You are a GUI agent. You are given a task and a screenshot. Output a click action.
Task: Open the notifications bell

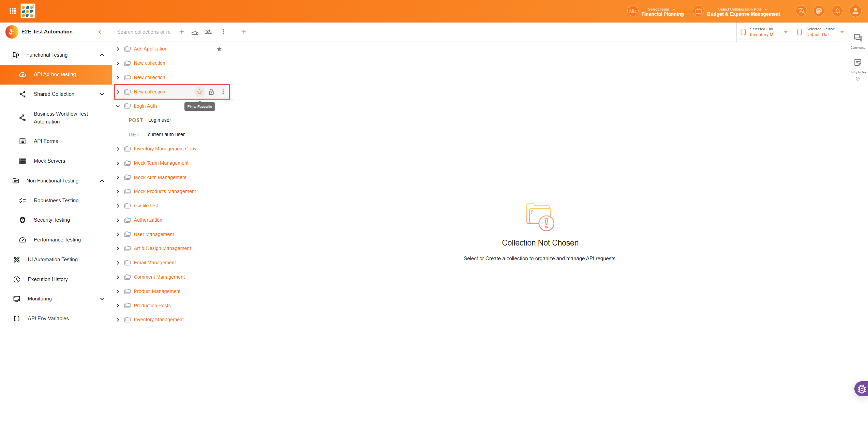pos(837,11)
